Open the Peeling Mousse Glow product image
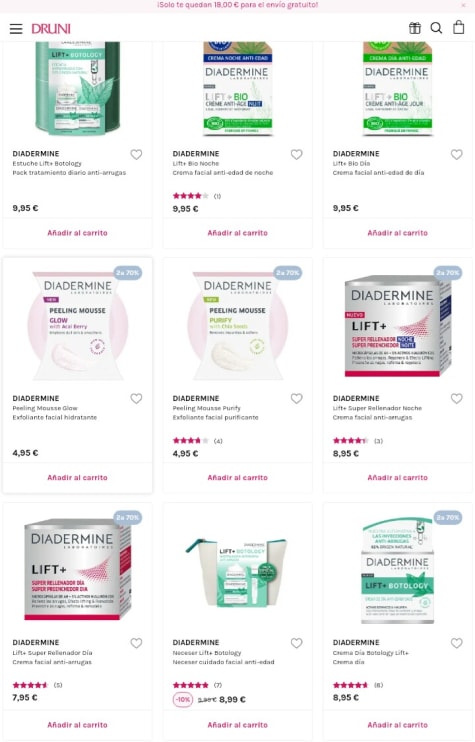 pyautogui.click(x=78, y=326)
